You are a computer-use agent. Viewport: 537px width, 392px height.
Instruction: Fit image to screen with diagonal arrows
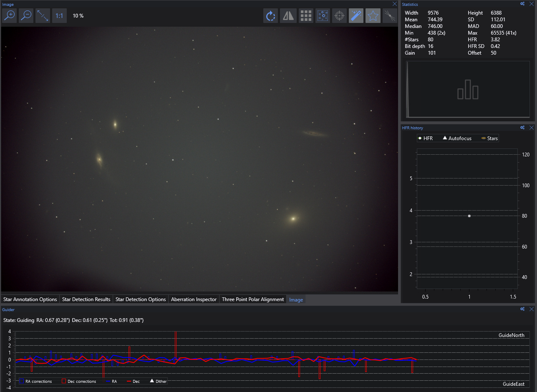point(43,15)
